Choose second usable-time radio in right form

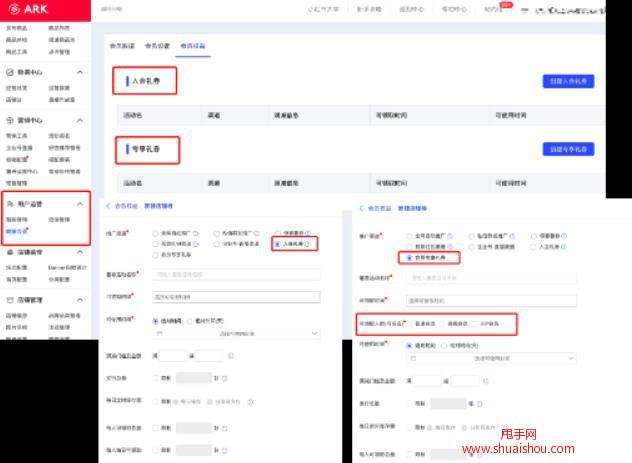444,346
